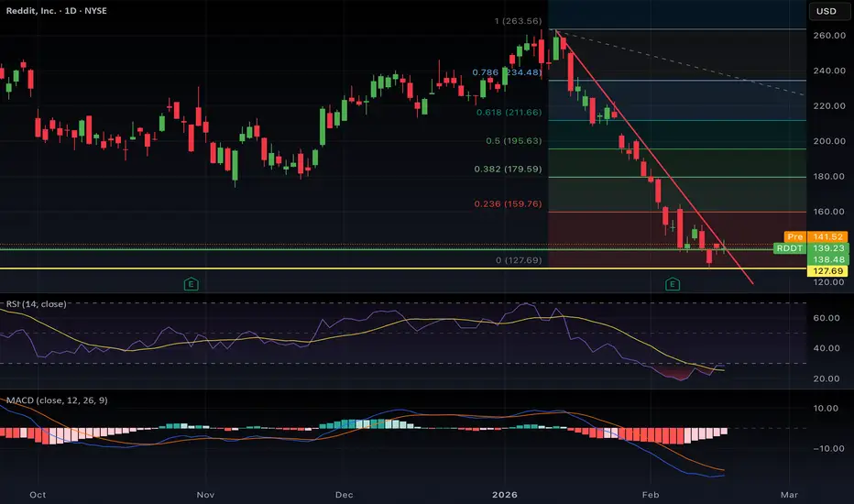Click the Mar label on time axis
Viewport: 854px width, 504px height.
point(789,495)
